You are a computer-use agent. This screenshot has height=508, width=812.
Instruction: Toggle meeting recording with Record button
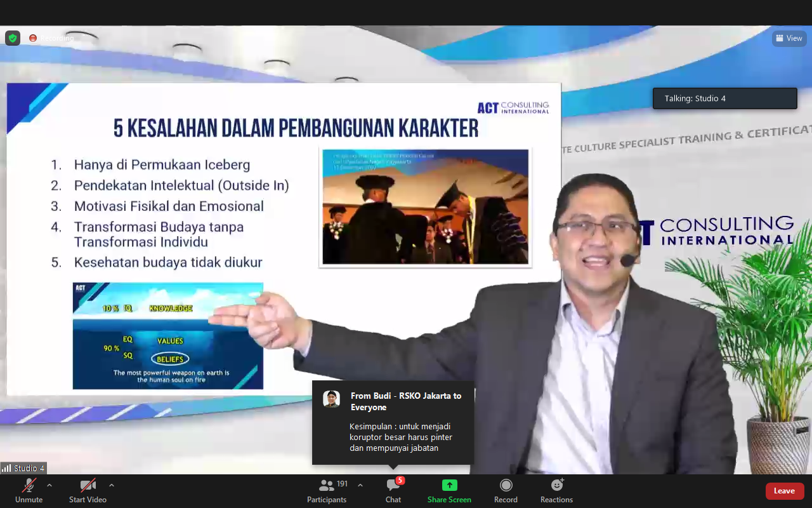(506, 490)
